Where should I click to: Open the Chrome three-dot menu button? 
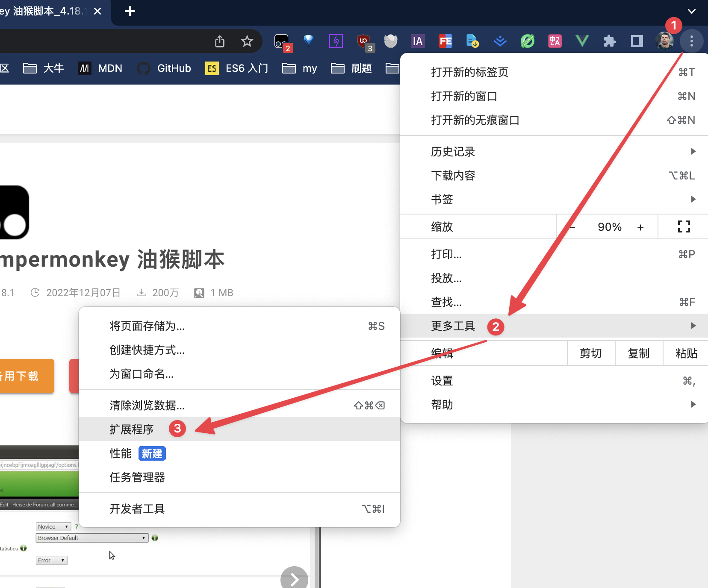pos(691,41)
